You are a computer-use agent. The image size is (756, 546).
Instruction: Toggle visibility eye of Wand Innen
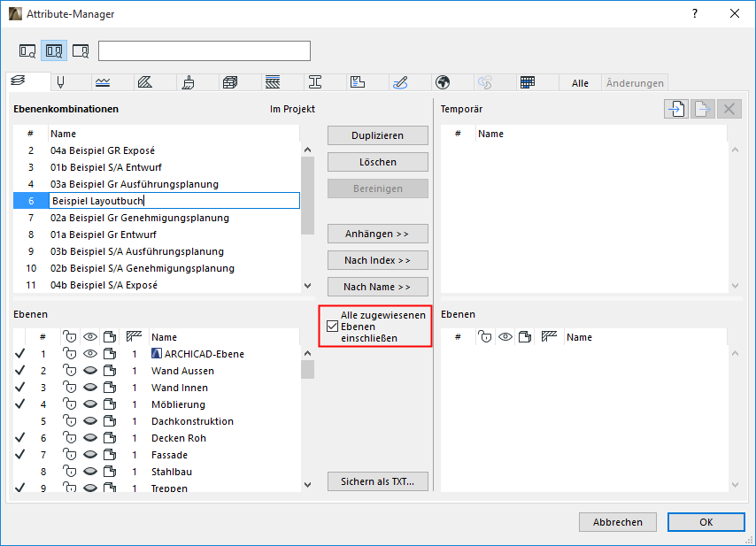(x=90, y=388)
